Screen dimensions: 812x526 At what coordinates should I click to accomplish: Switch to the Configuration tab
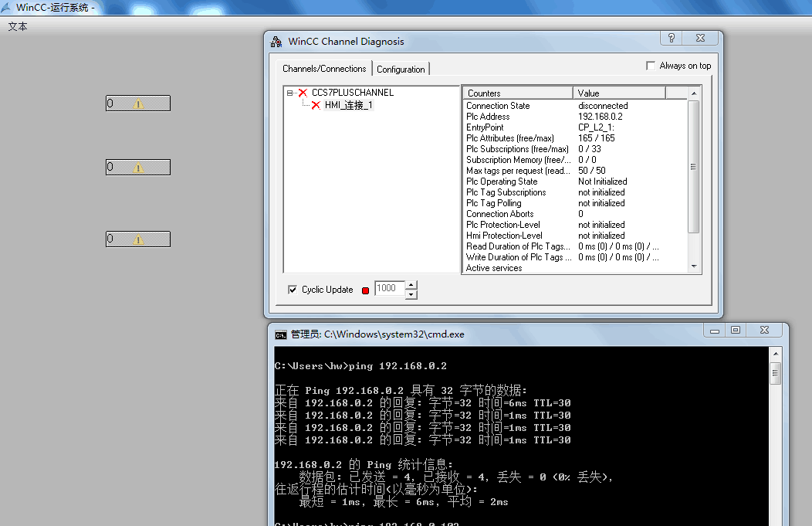pos(401,70)
